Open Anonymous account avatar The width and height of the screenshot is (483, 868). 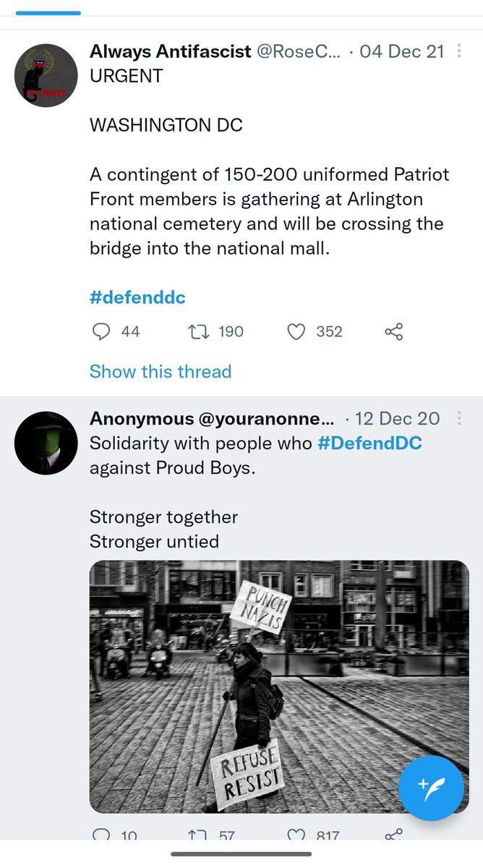click(x=46, y=443)
